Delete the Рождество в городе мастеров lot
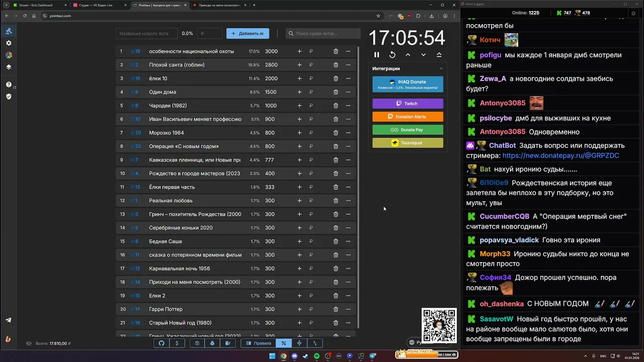644x362 pixels. click(x=336, y=173)
